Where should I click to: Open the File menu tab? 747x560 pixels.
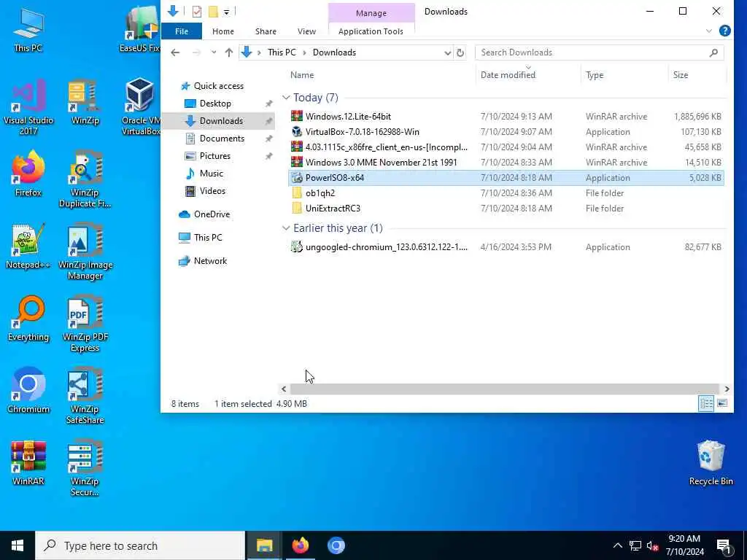(182, 31)
